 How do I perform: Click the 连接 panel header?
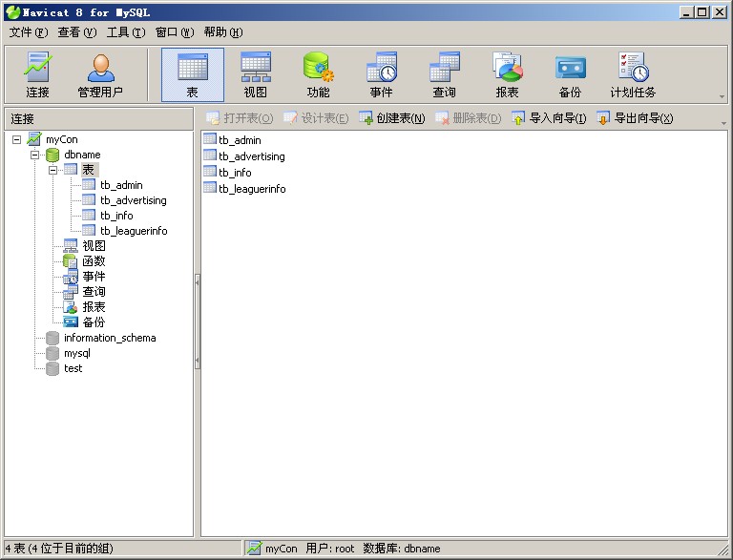click(x=98, y=118)
